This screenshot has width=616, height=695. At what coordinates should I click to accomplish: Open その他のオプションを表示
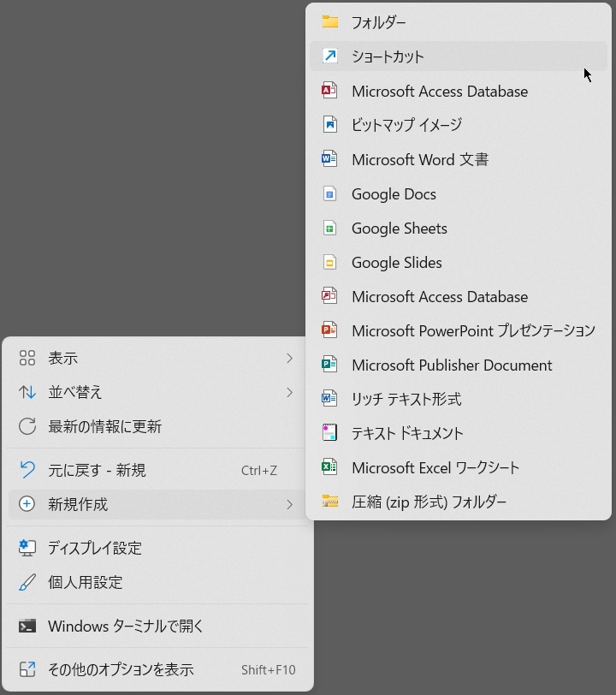point(121,669)
